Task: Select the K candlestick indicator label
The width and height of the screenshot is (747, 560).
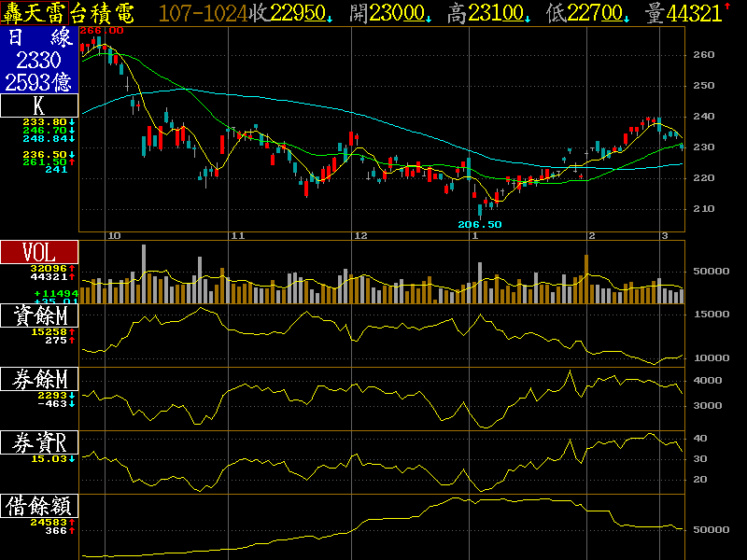Action: click(x=39, y=107)
